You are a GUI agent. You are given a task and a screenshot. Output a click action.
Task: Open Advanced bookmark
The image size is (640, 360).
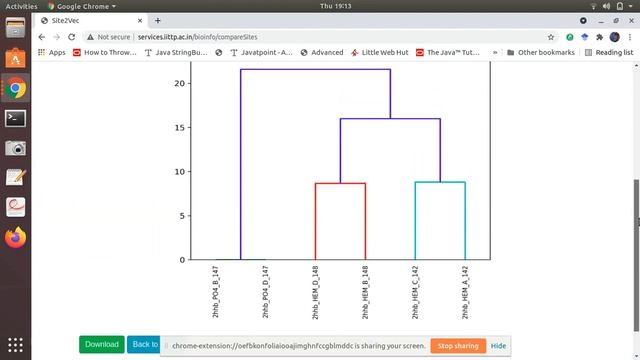(x=322, y=53)
